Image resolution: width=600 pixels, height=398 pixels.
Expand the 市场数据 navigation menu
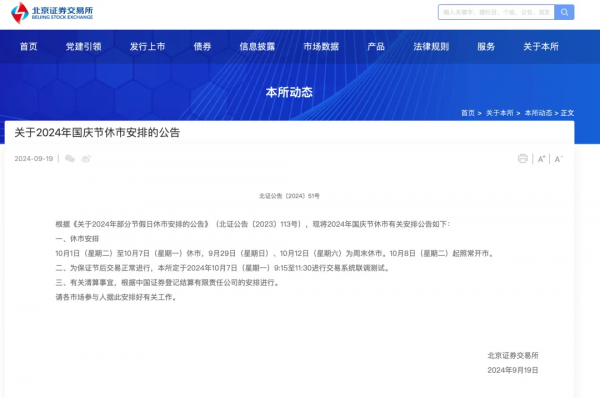(x=321, y=47)
